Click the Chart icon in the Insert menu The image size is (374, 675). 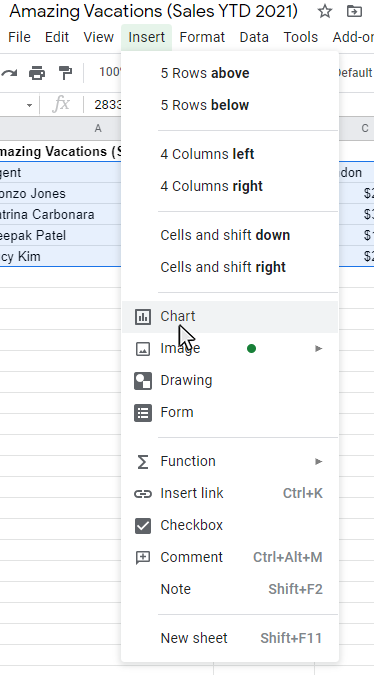tap(143, 317)
